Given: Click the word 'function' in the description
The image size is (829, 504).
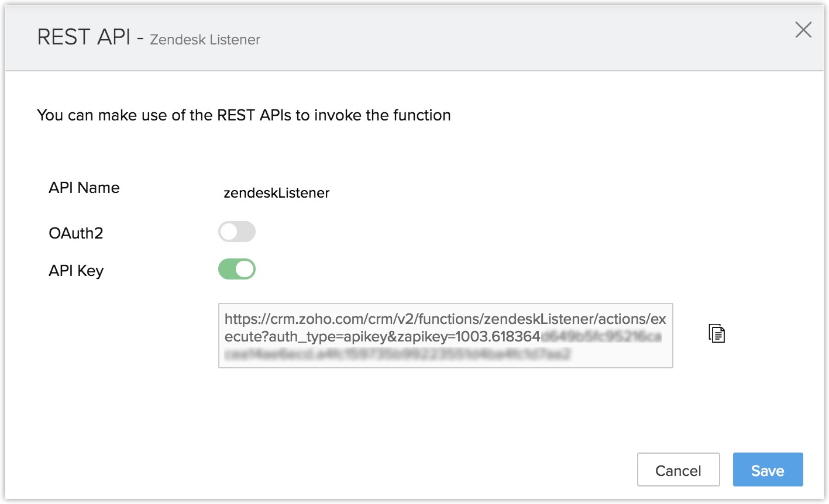Looking at the screenshot, I should (421, 115).
